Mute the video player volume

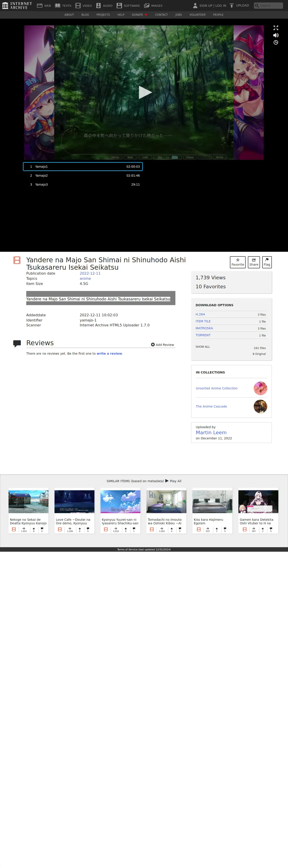(x=275, y=35)
